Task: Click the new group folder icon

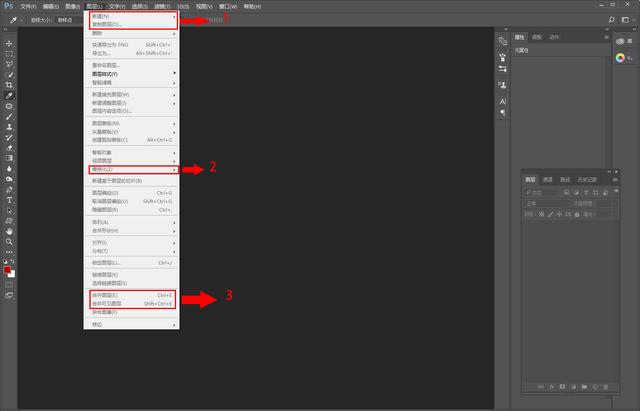Action: (x=584, y=387)
